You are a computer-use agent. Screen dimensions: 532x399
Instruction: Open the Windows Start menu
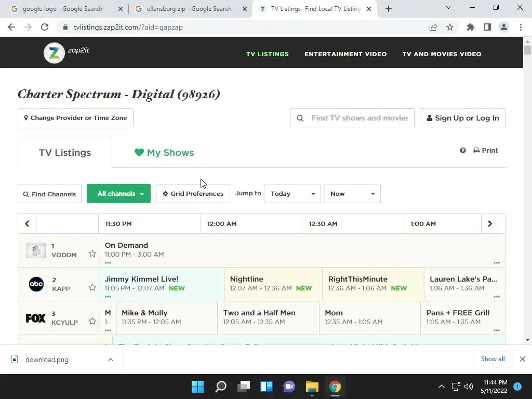(x=197, y=387)
